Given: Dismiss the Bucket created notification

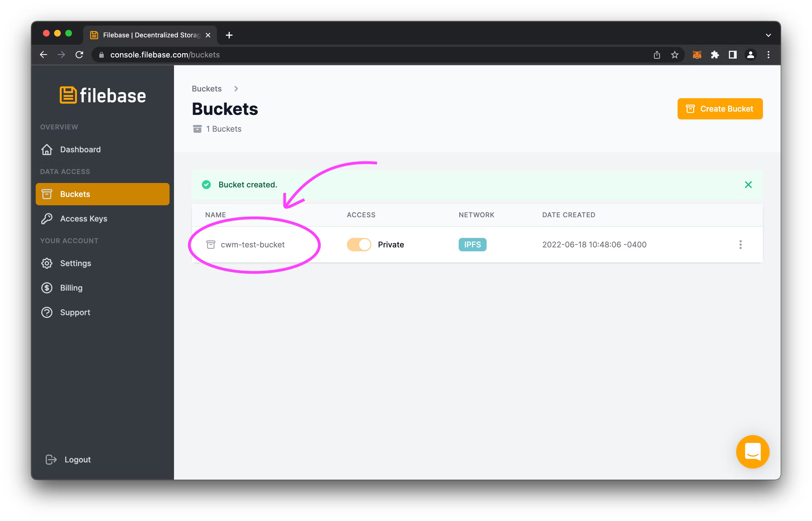Looking at the screenshot, I should tap(748, 185).
